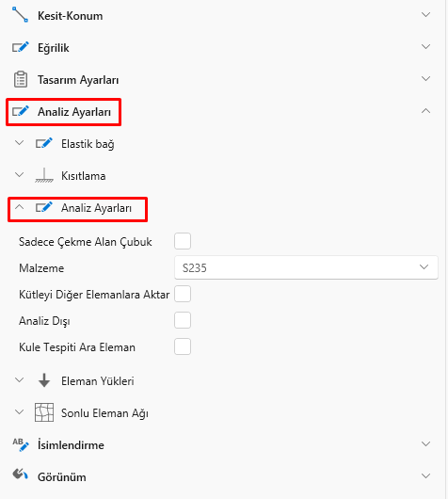448x499 pixels.
Task: Collapse the nested Analiz Ayarları chevron
Action: pyautogui.click(x=20, y=207)
